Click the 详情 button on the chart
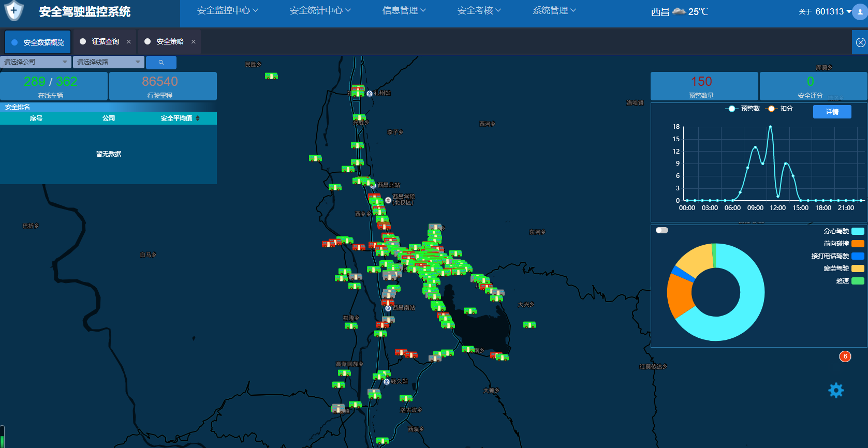 832,112
